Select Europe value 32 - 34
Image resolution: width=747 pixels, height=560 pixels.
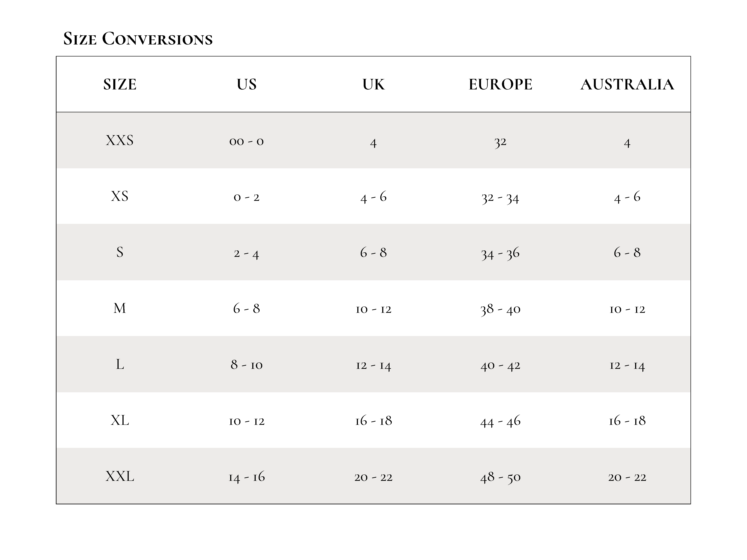click(x=500, y=197)
